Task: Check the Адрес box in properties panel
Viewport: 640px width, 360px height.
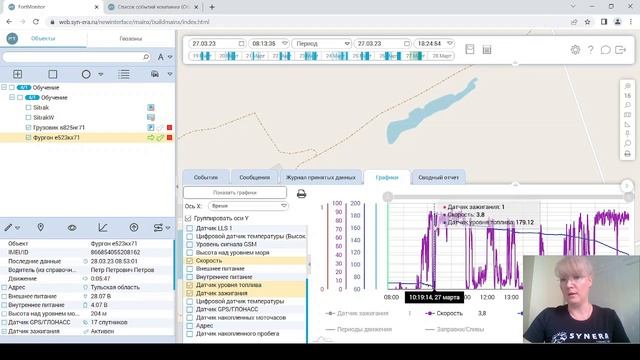Action: tap(4, 287)
